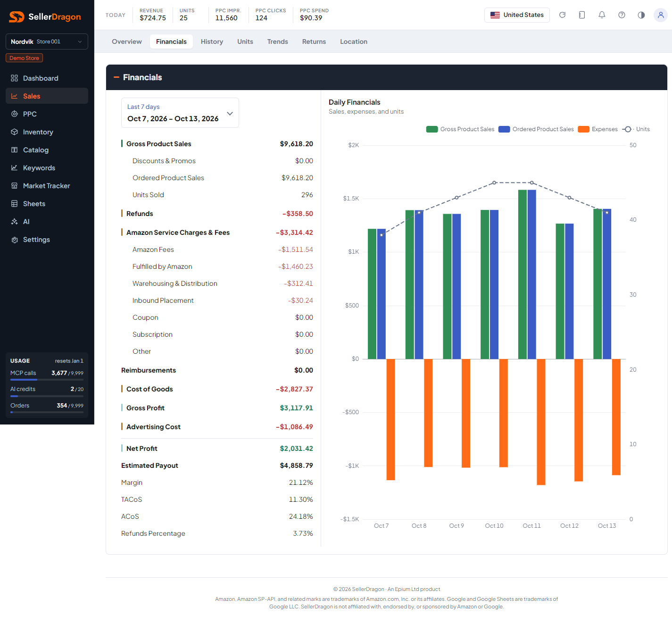
Task: Click the Inventory box icon
Action: pos(15,132)
